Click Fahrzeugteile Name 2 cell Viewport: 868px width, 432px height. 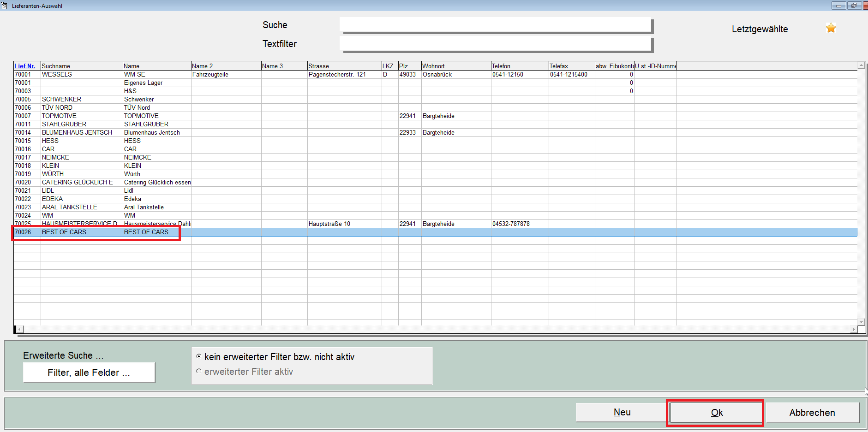pyautogui.click(x=226, y=74)
